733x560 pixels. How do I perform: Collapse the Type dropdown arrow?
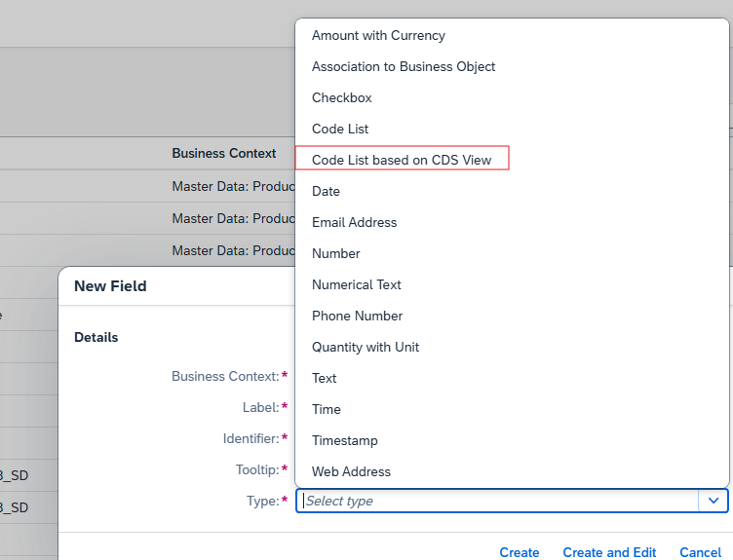[x=714, y=501]
